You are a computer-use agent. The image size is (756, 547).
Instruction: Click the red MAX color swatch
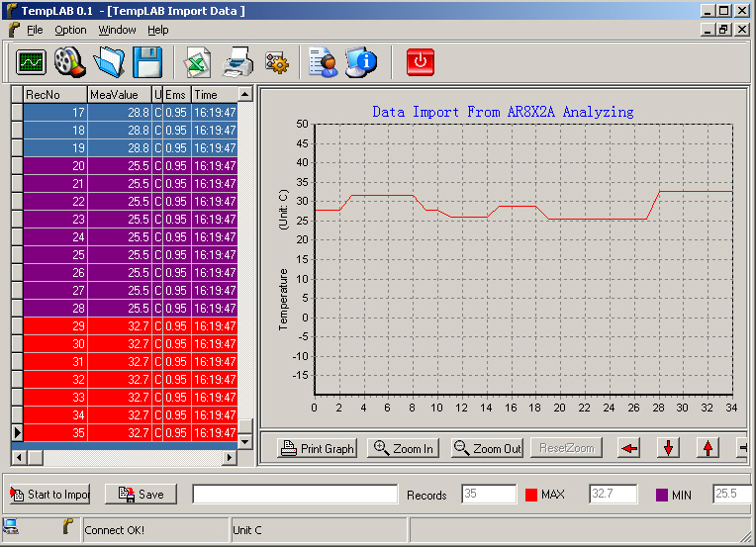pyautogui.click(x=530, y=494)
